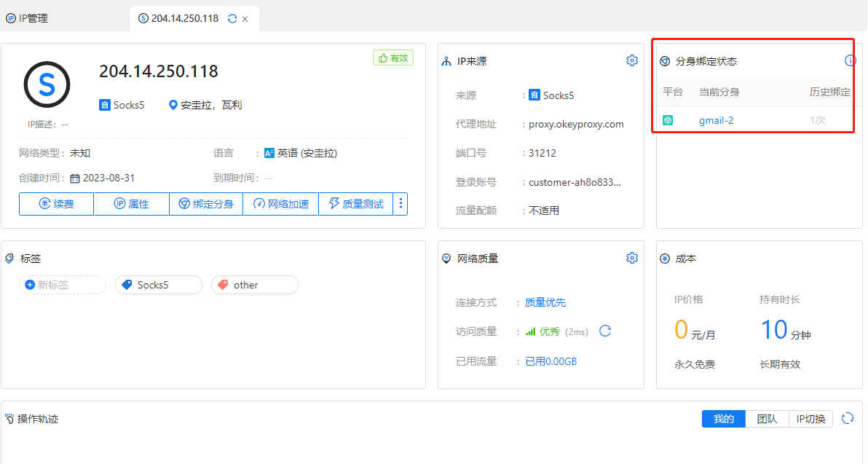Screen dimensions: 868x464
Task: Open the 网络质量 settings gear icon
Action: pos(631,258)
